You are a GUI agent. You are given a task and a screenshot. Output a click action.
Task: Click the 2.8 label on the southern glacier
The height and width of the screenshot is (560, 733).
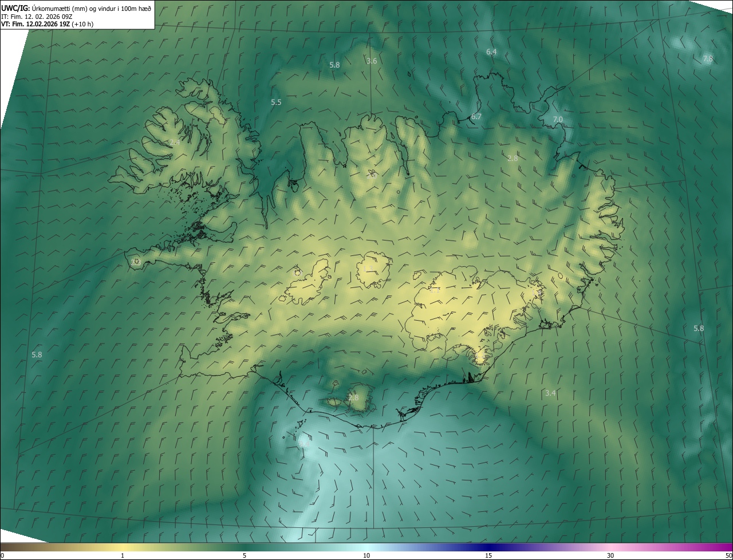point(353,398)
